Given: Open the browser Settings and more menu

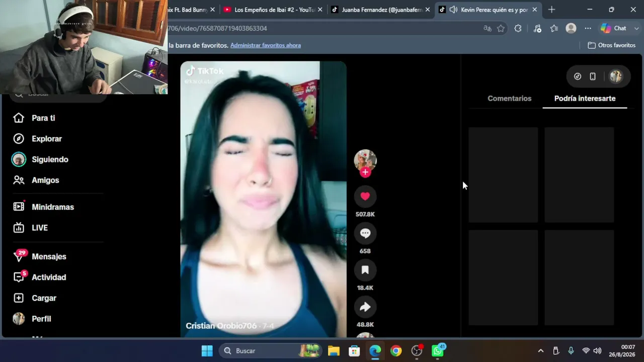Looking at the screenshot, I should [588, 29].
